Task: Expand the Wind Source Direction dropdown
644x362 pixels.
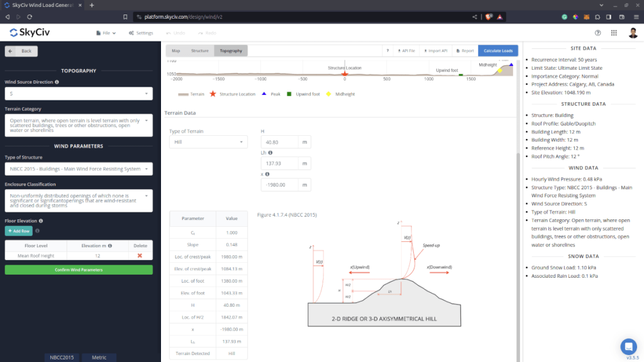Action: pyautogui.click(x=79, y=94)
